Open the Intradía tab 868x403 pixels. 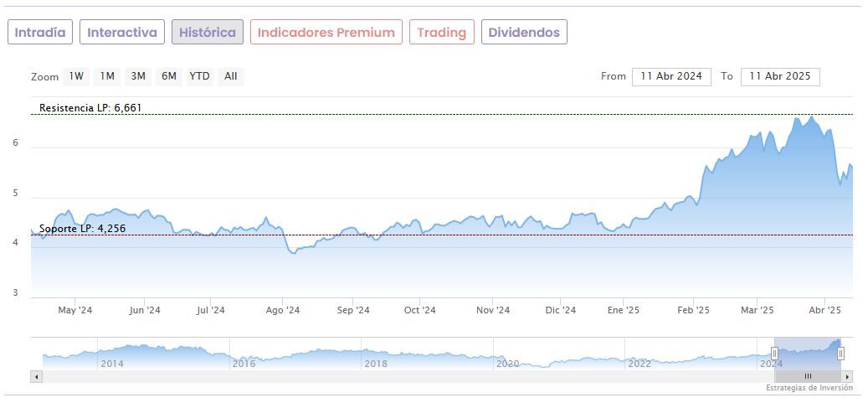[40, 33]
